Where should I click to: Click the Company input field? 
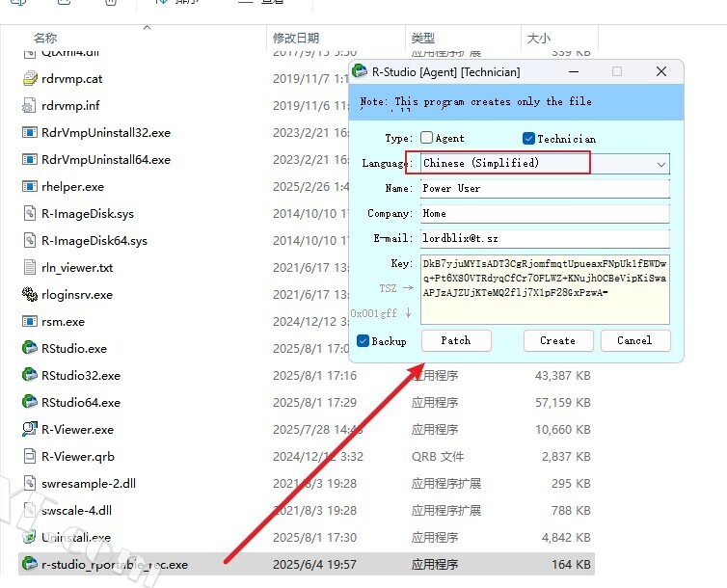(545, 214)
